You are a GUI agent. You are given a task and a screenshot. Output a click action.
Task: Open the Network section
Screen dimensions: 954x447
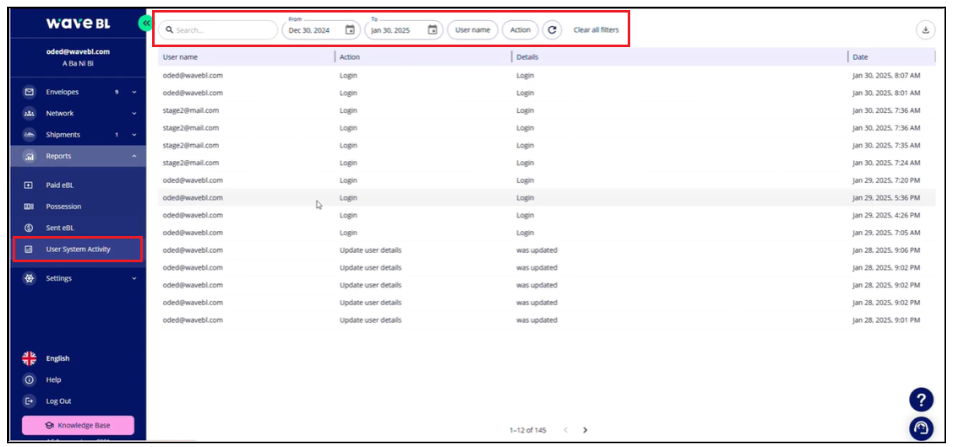pos(60,114)
